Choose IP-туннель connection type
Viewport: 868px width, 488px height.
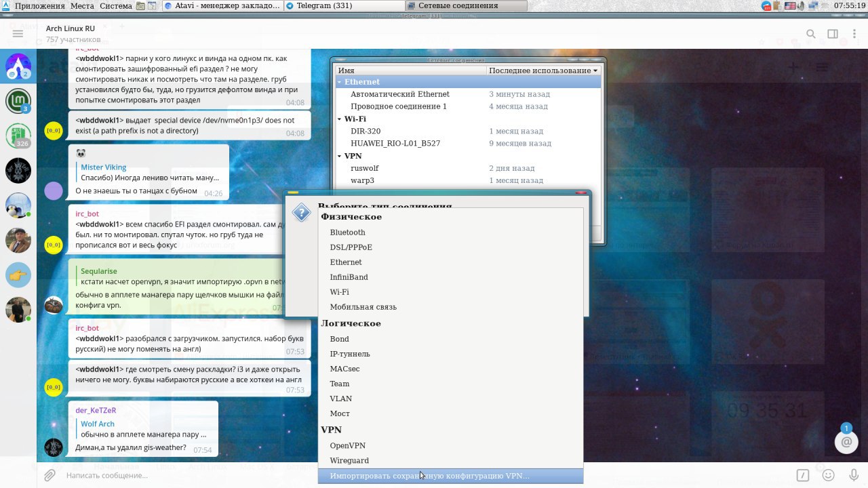[450, 354]
